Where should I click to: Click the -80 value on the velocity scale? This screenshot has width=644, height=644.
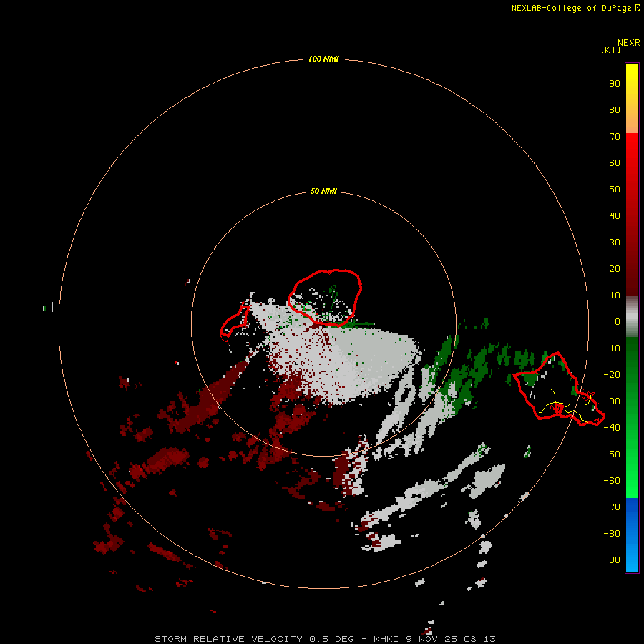pos(612,534)
